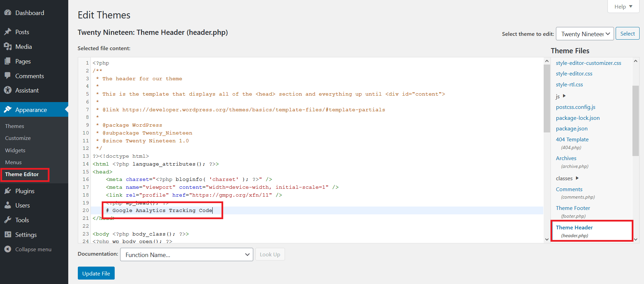The image size is (644, 284).
Task: Click the Assistant WordPress logo icon
Action: tap(8, 90)
